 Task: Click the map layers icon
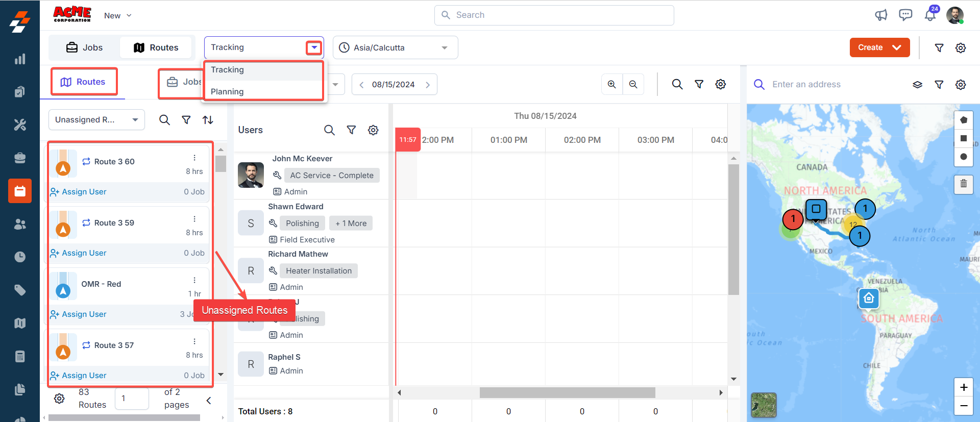pos(917,85)
